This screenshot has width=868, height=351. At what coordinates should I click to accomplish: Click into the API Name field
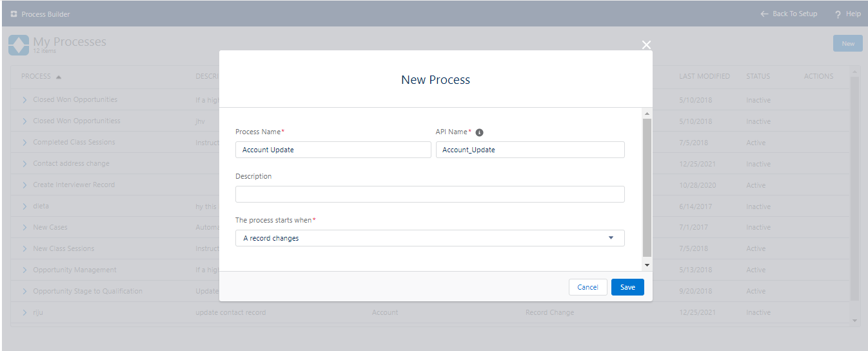coord(530,150)
